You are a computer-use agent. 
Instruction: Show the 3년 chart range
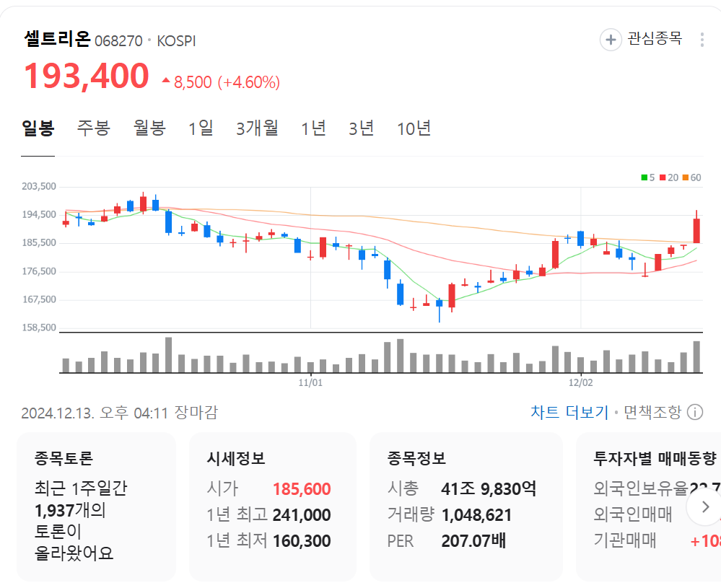tap(361, 128)
